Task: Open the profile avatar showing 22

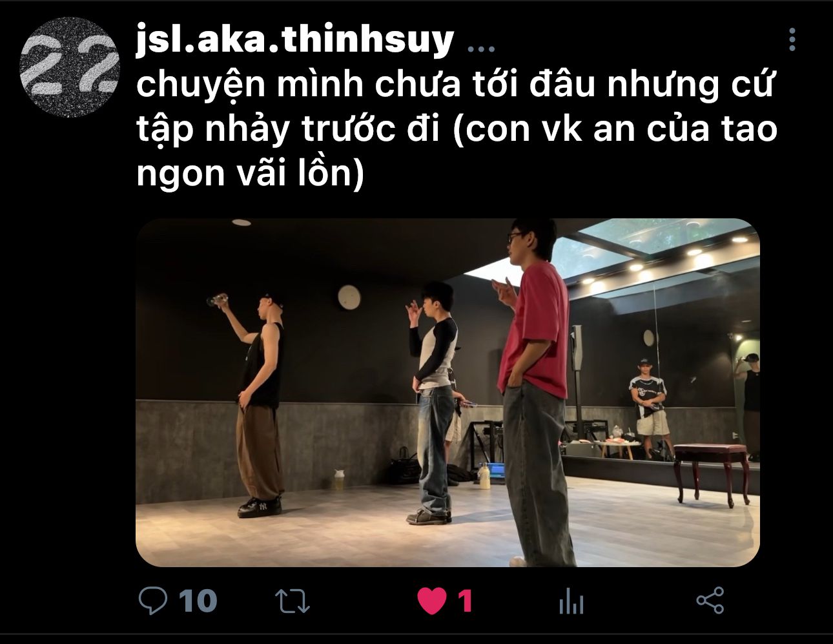Action: click(x=70, y=67)
